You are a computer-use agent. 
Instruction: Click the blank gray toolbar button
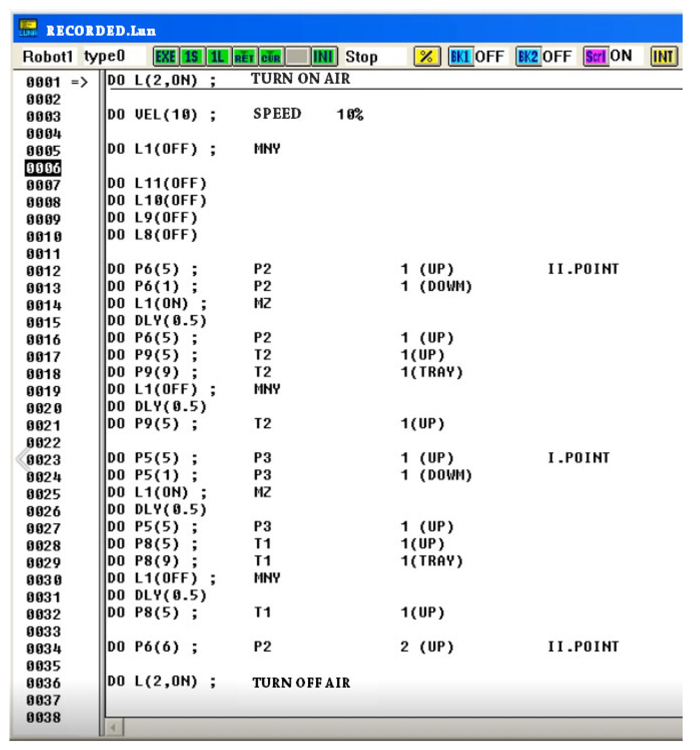coord(297,57)
